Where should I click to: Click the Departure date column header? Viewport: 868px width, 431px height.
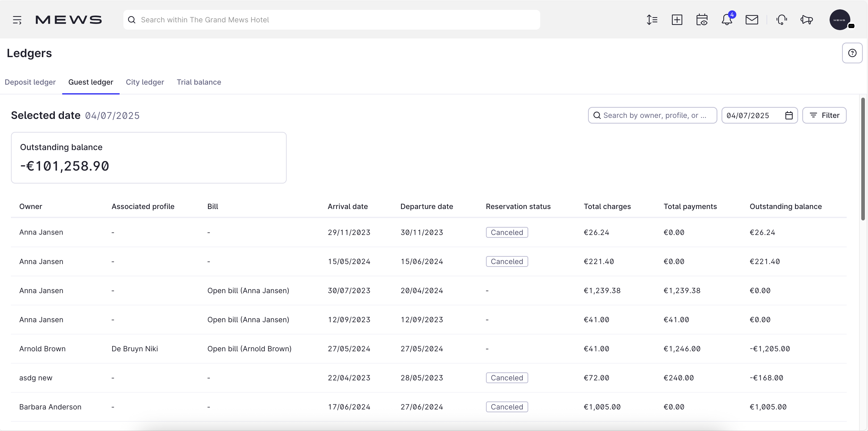point(426,206)
